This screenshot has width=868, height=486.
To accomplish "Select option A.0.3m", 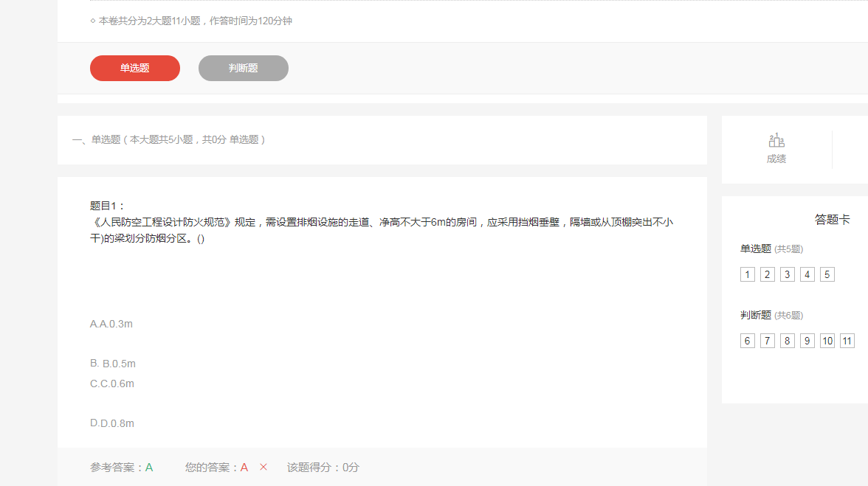I will [x=111, y=324].
